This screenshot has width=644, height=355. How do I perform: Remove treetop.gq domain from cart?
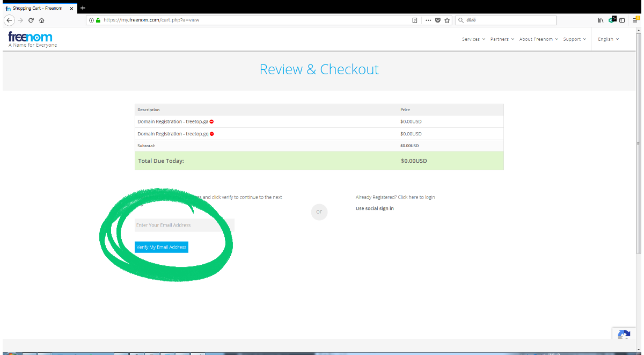click(x=212, y=134)
